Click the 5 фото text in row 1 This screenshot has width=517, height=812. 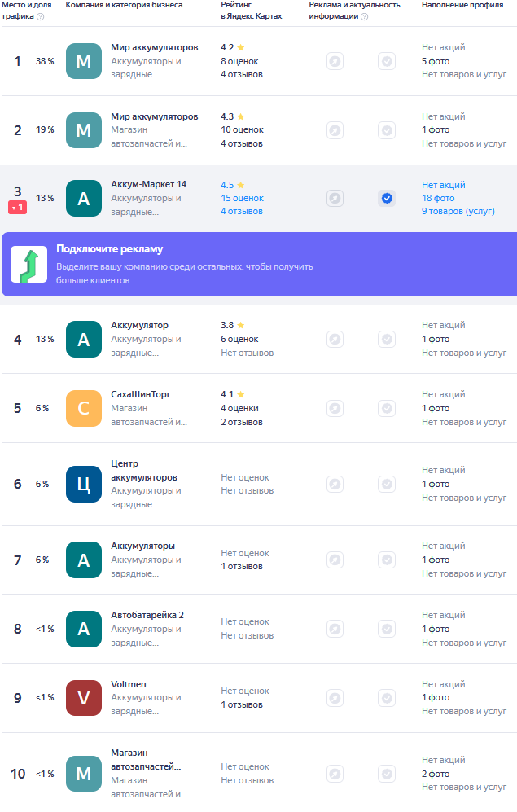[436, 61]
